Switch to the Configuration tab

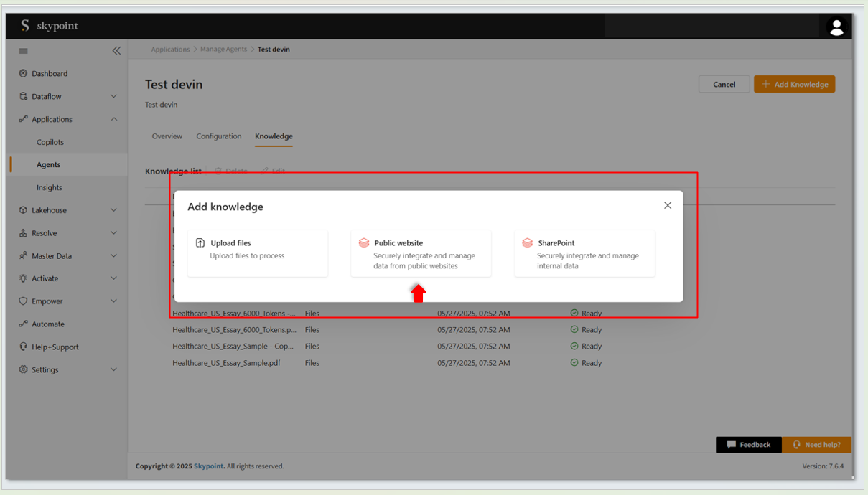[x=219, y=136]
